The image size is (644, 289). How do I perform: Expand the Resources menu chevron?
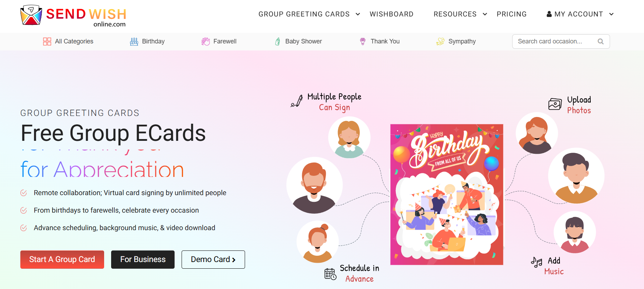pyautogui.click(x=485, y=14)
